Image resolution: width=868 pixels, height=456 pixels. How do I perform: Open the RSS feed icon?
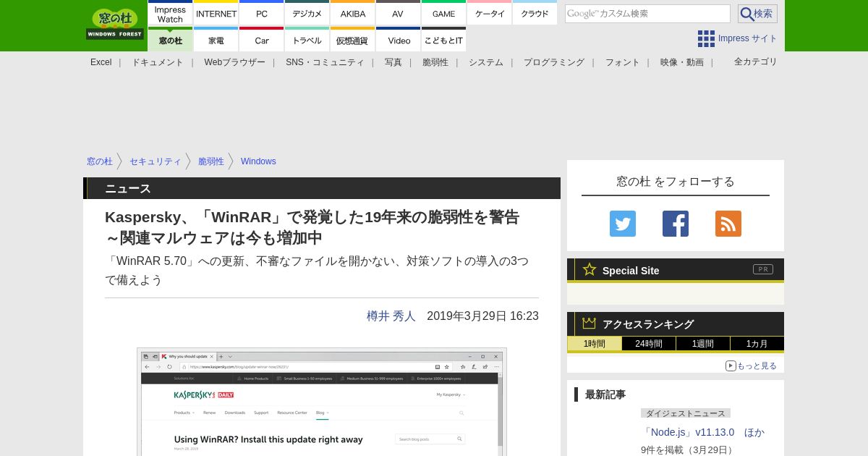click(x=728, y=224)
